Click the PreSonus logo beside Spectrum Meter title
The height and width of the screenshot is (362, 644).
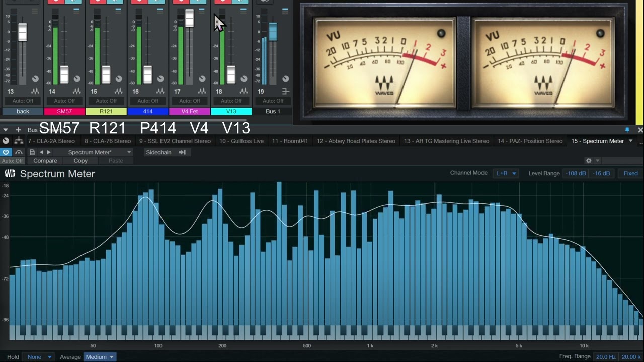click(x=10, y=173)
